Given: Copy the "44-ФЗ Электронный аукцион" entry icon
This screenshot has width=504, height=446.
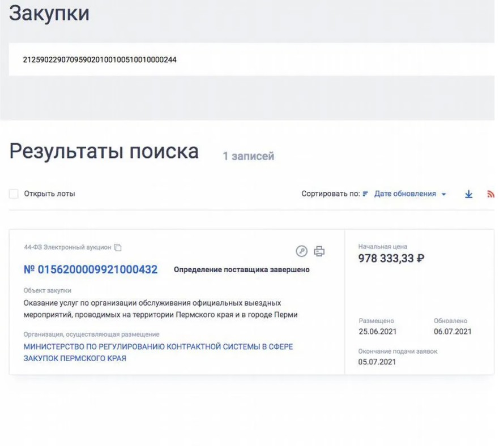Looking at the screenshot, I should click(118, 247).
